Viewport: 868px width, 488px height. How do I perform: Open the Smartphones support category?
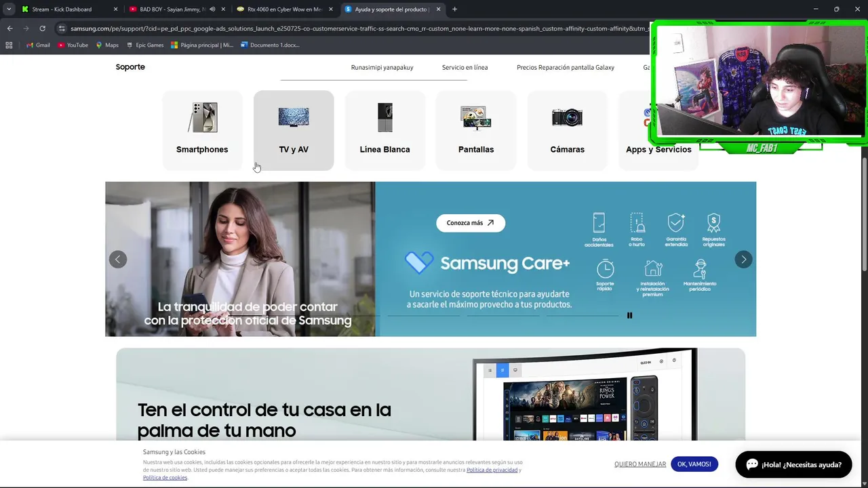[x=202, y=130]
